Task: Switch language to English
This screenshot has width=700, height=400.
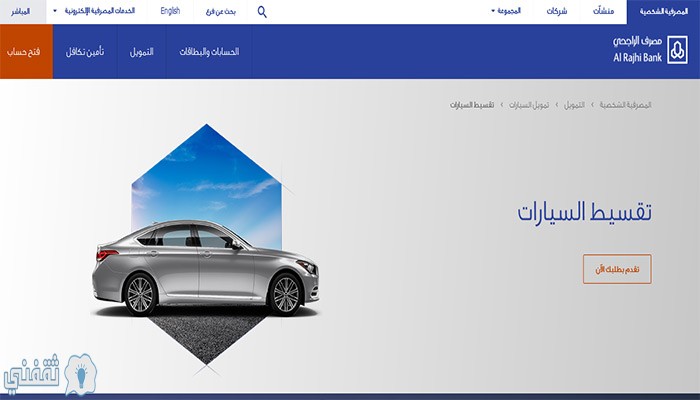Action: tap(170, 11)
